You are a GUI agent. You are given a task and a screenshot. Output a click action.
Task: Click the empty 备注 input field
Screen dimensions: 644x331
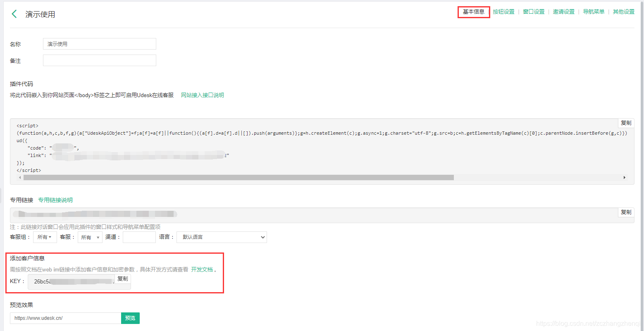pos(100,60)
